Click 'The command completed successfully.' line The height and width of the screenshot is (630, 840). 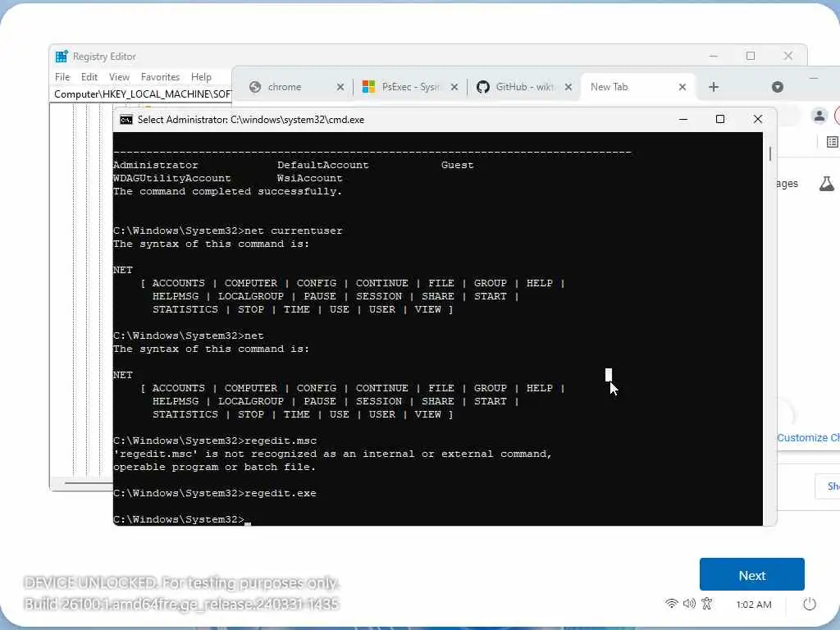point(228,191)
